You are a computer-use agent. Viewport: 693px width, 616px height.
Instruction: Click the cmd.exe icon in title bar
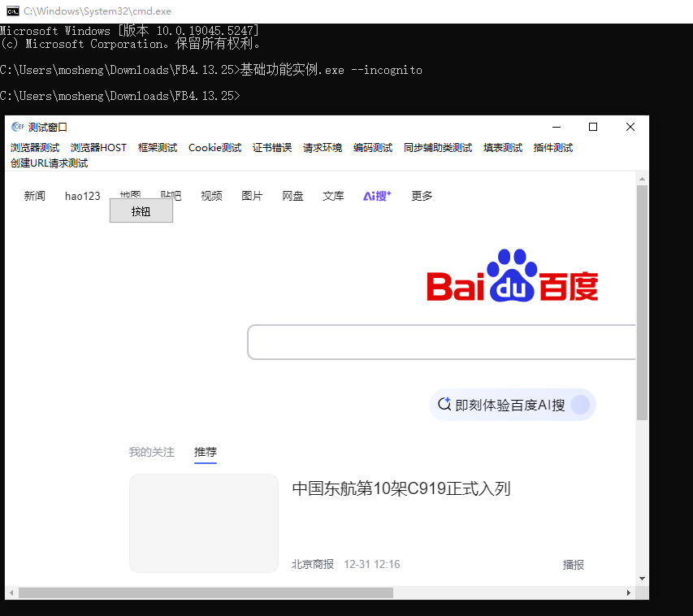tap(13, 11)
